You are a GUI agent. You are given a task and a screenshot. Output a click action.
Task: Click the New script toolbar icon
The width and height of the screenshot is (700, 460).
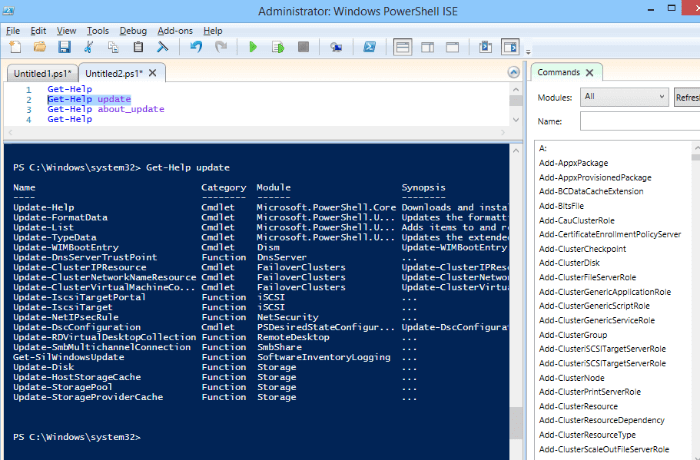[15, 47]
